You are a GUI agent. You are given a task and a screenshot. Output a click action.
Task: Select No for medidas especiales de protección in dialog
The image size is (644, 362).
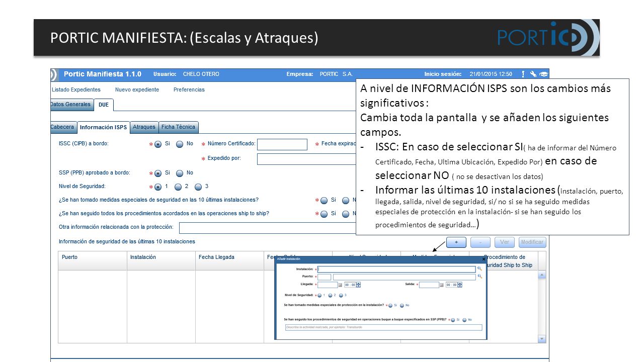click(x=402, y=305)
